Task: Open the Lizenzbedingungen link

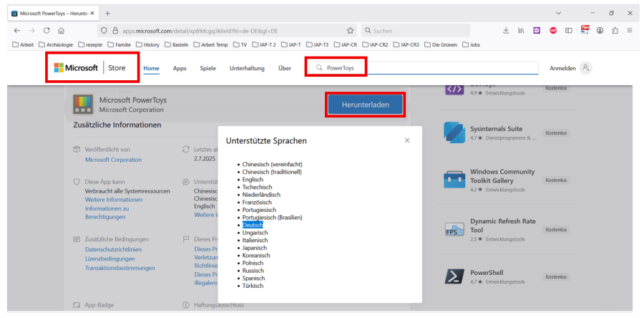Action: tap(109, 259)
